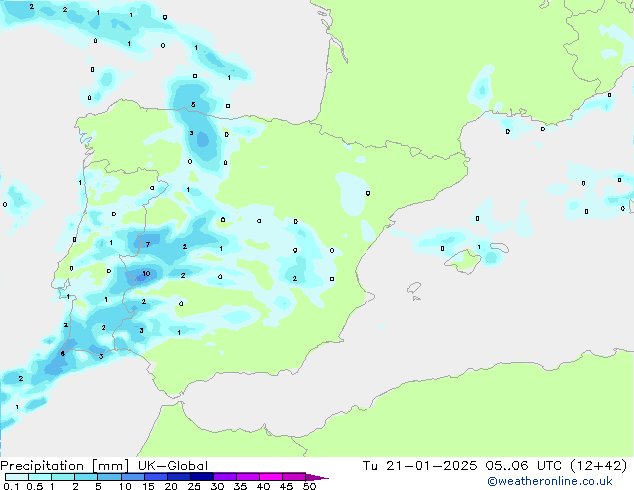Screen dimensions: 634x490
Task: Click the legend label '40'
Action: [263, 486]
